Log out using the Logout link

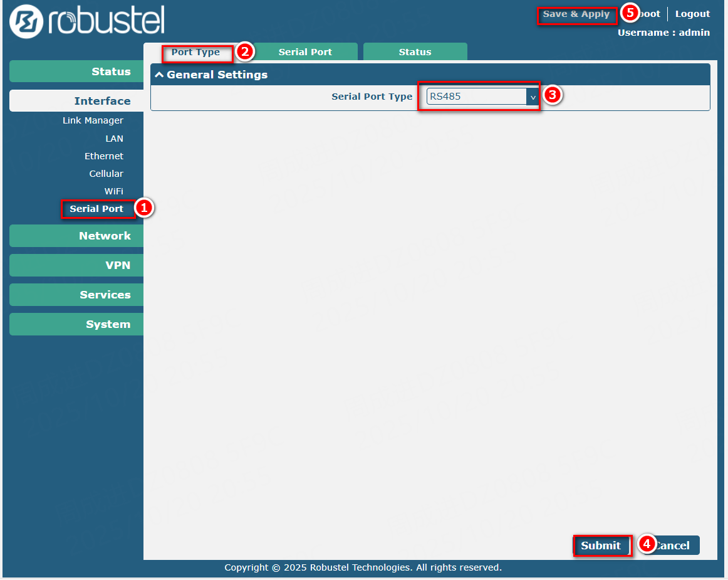[x=692, y=14]
